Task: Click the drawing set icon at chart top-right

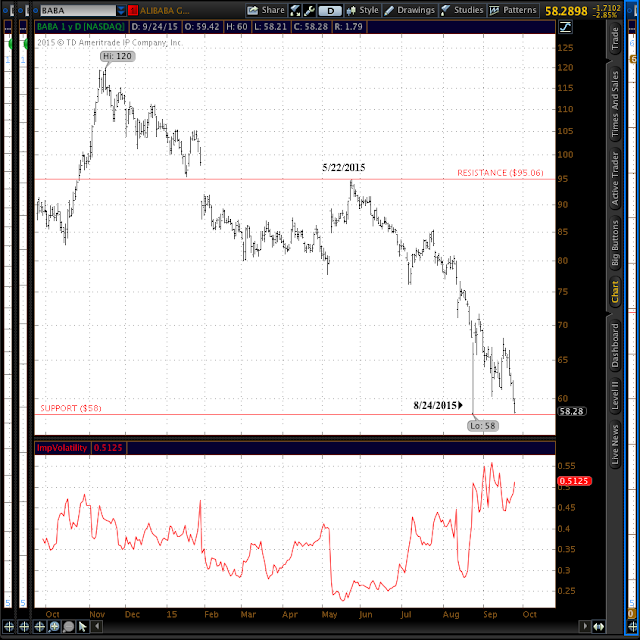Action: click(x=565, y=27)
